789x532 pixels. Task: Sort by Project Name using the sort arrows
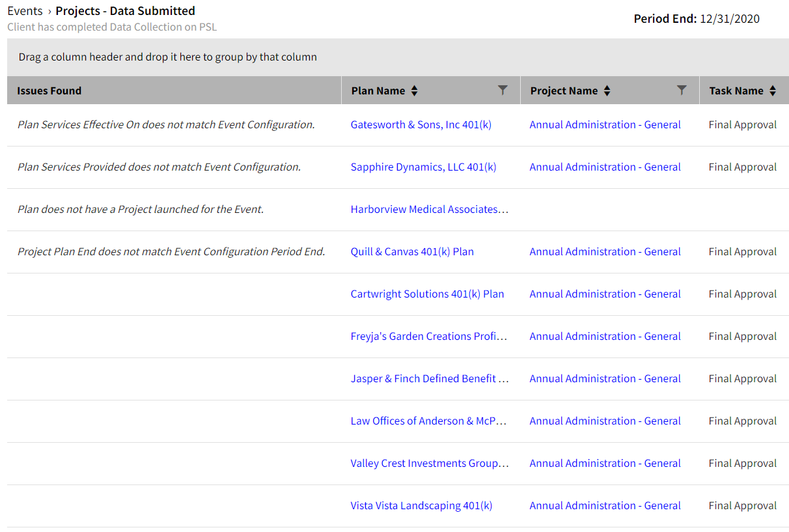tap(607, 91)
